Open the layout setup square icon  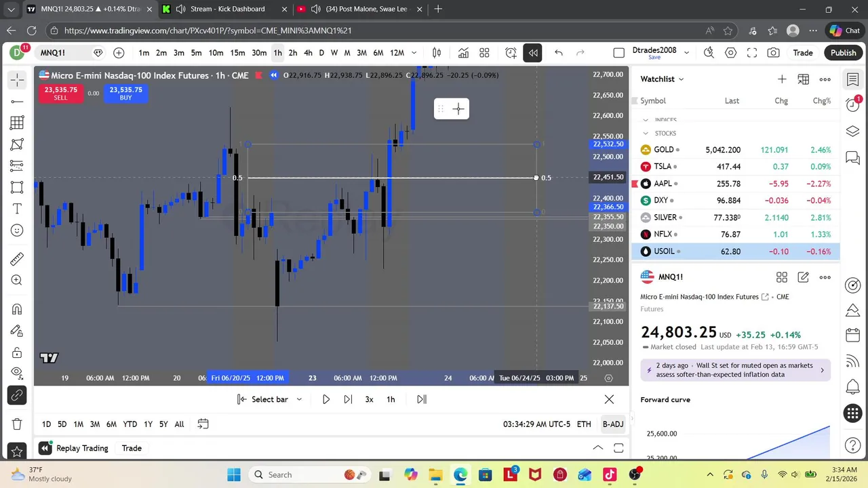tap(618, 53)
